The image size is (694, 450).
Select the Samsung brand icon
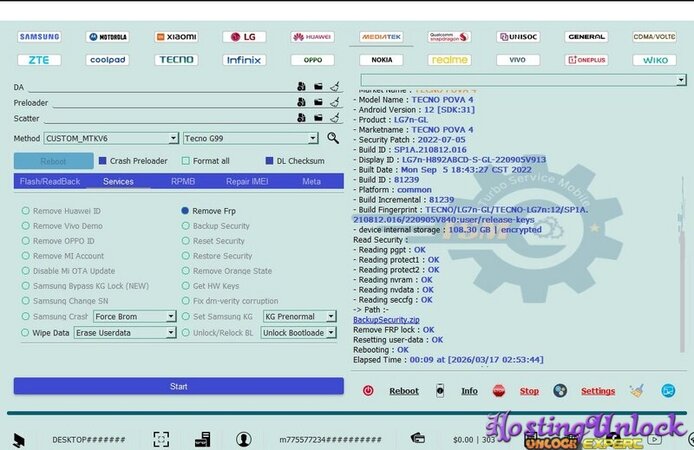click(39, 37)
